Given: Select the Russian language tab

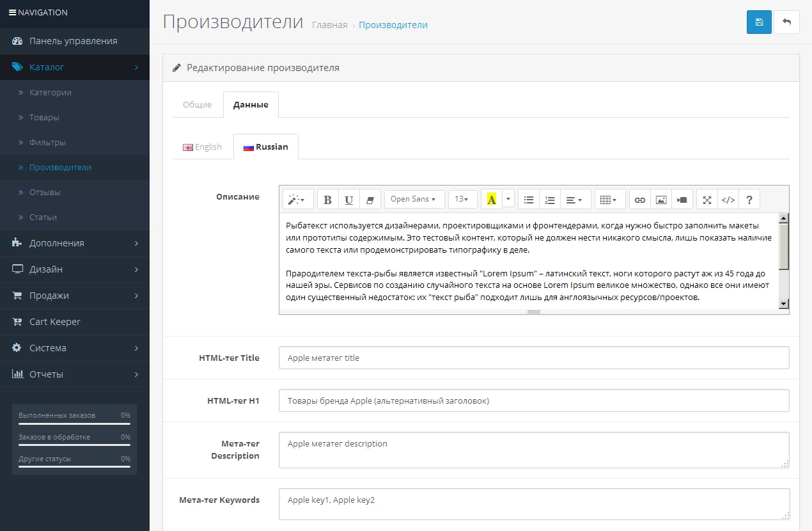Looking at the screenshot, I should pyautogui.click(x=266, y=147).
